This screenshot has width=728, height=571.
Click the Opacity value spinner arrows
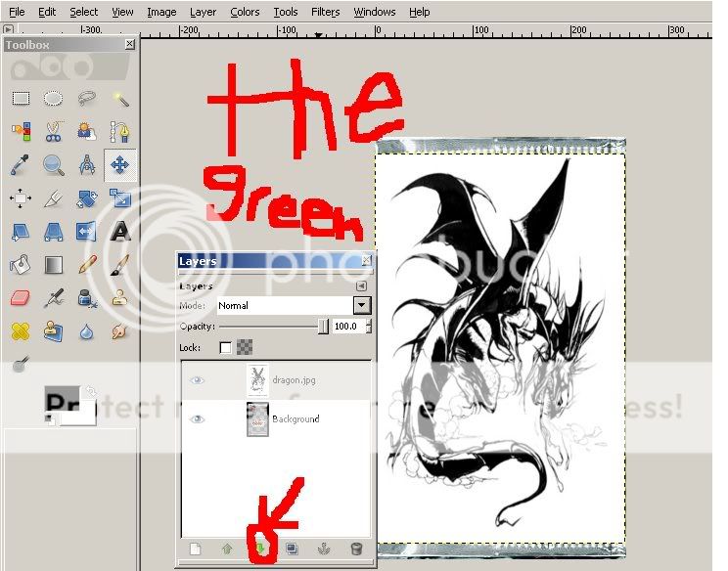coord(366,327)
